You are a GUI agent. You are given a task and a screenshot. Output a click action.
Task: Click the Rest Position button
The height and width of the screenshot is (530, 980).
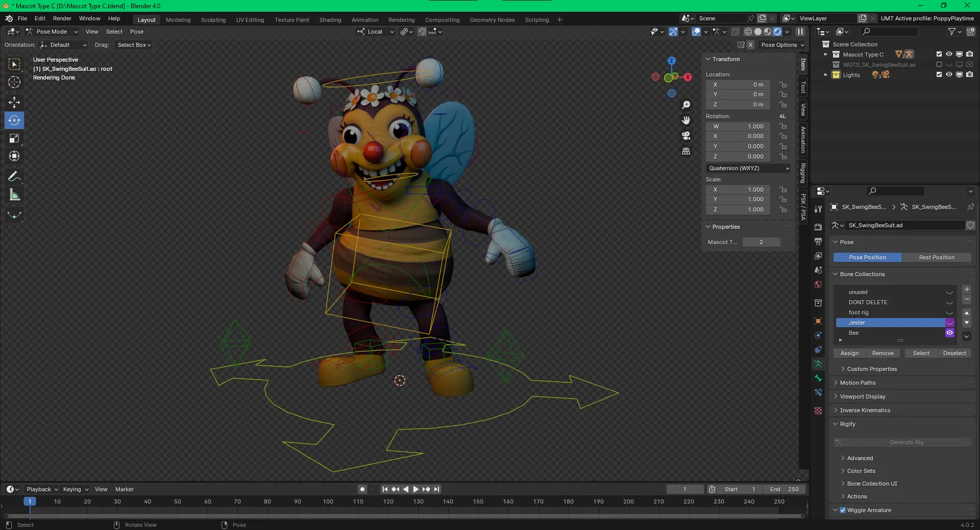point(937,258)
